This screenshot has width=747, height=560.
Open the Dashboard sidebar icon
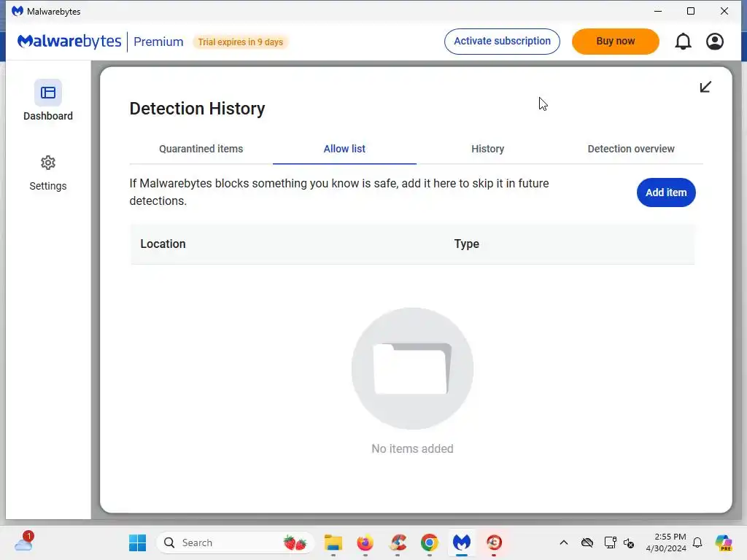[x=47, y=93]
